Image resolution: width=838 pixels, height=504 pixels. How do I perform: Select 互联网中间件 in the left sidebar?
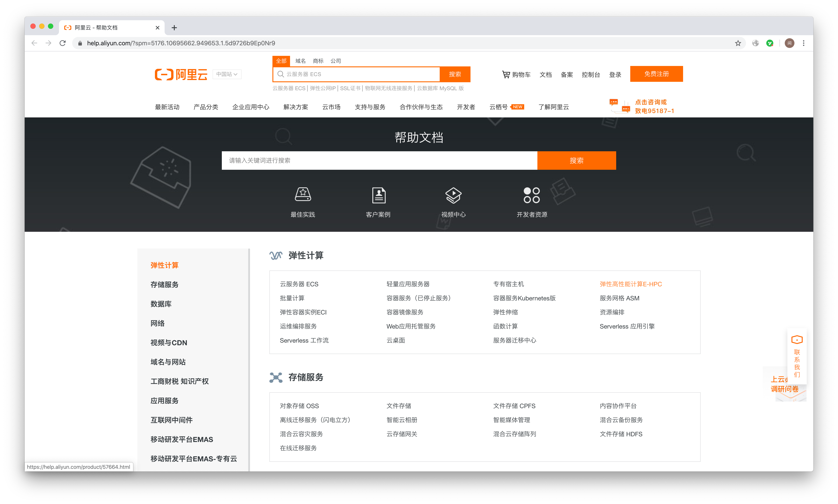click(171, 420)
